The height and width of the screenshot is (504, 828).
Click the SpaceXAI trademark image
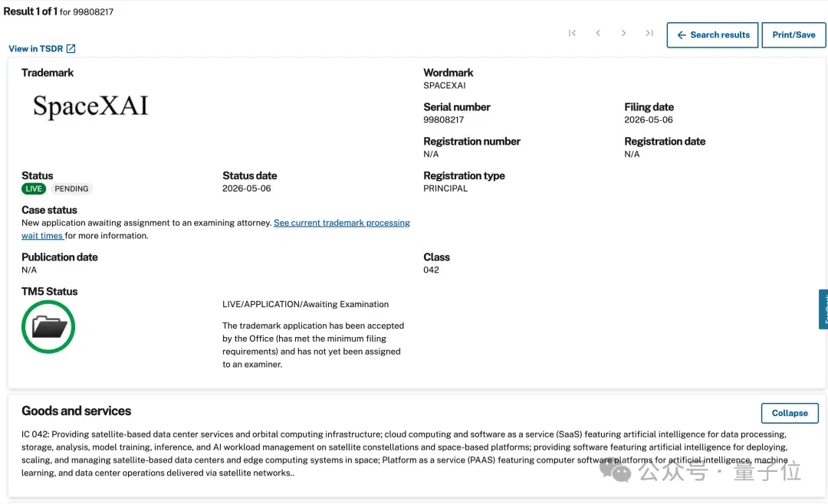point(90,106)
